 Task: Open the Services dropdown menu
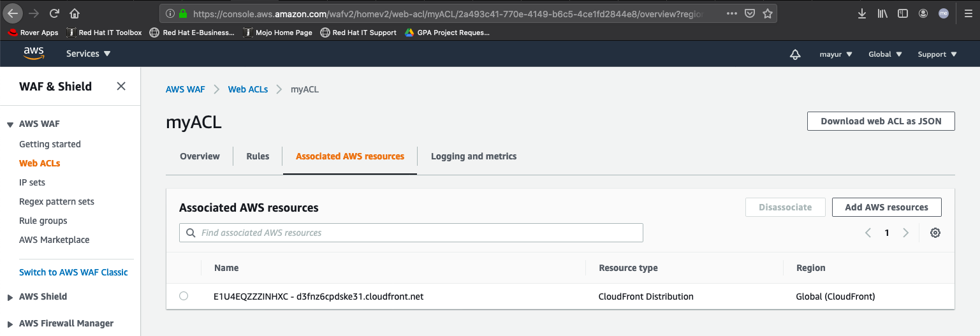(89, 54)
